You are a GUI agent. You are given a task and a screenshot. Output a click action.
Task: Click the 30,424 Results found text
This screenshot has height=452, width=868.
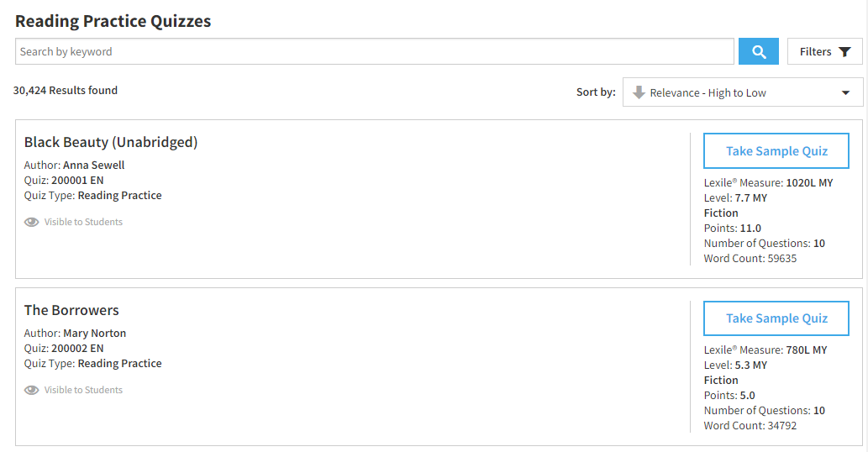(x=66, y=90)
